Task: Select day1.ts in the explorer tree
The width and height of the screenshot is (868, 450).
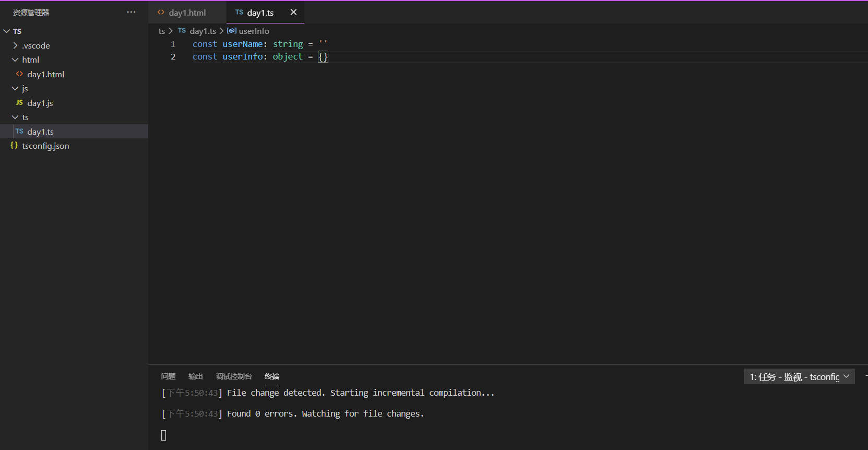Action: tap(74, 132)
